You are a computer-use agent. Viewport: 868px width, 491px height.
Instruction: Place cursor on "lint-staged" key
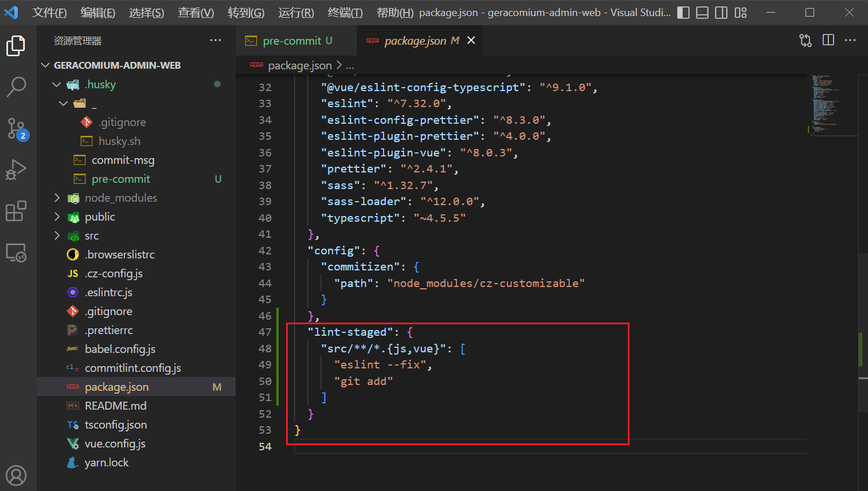coord(350,332)
